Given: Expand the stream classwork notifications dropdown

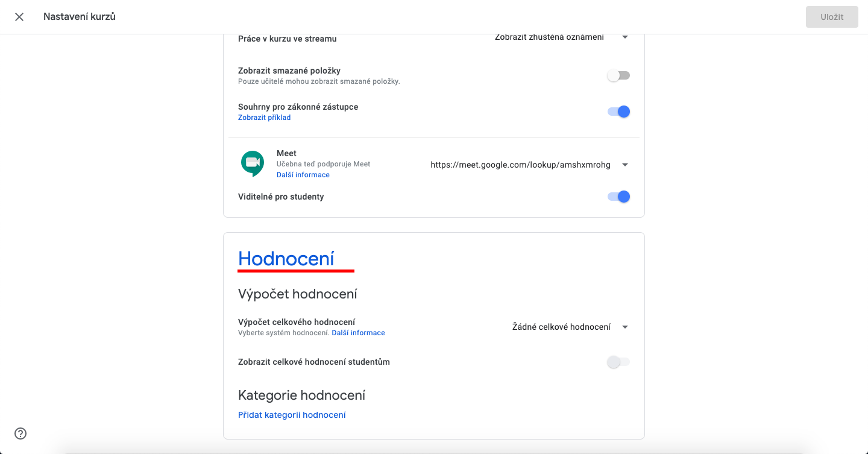Looking at the screenshot, I should 624,37.
